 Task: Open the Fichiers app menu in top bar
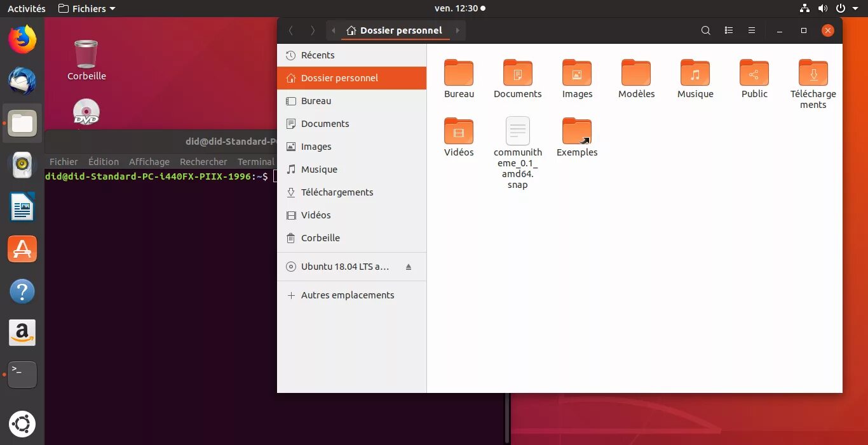(x=86, y=8)
